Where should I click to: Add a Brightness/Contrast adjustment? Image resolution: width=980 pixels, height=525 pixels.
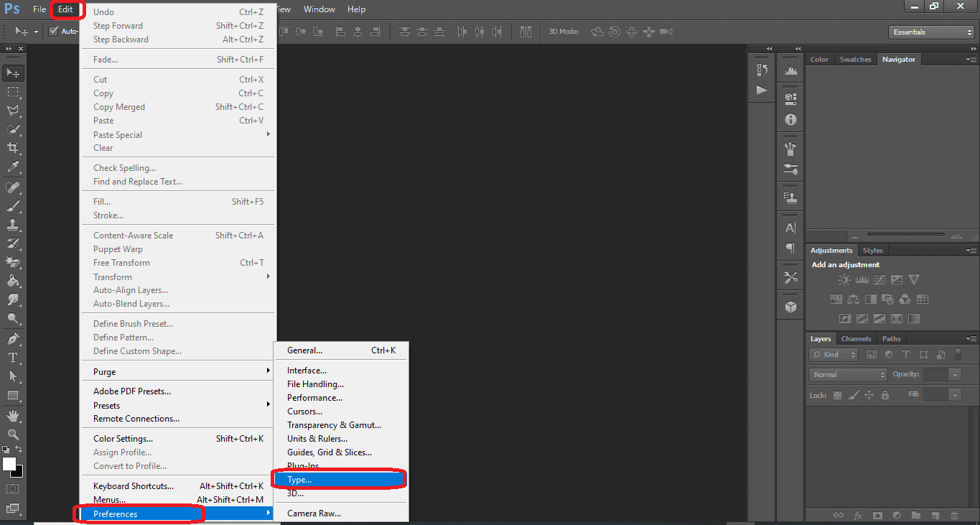point(844,280)
